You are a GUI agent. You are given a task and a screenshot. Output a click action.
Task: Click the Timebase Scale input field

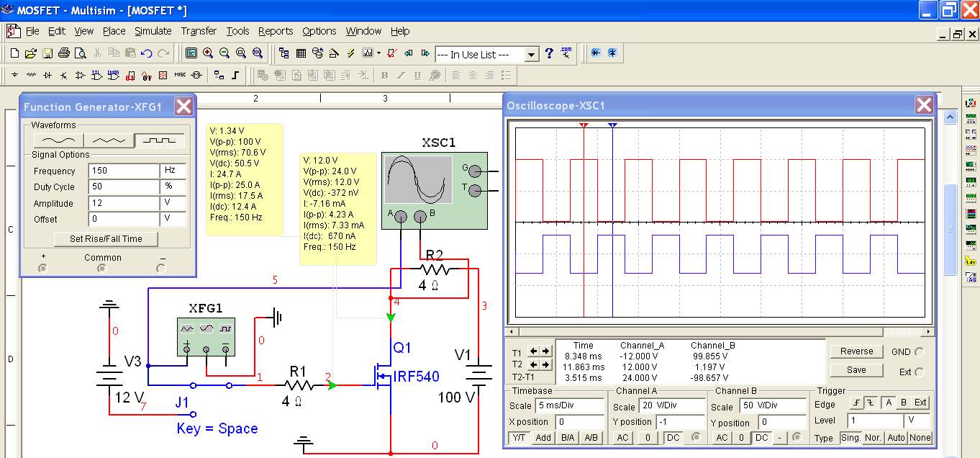click(570, 406)
